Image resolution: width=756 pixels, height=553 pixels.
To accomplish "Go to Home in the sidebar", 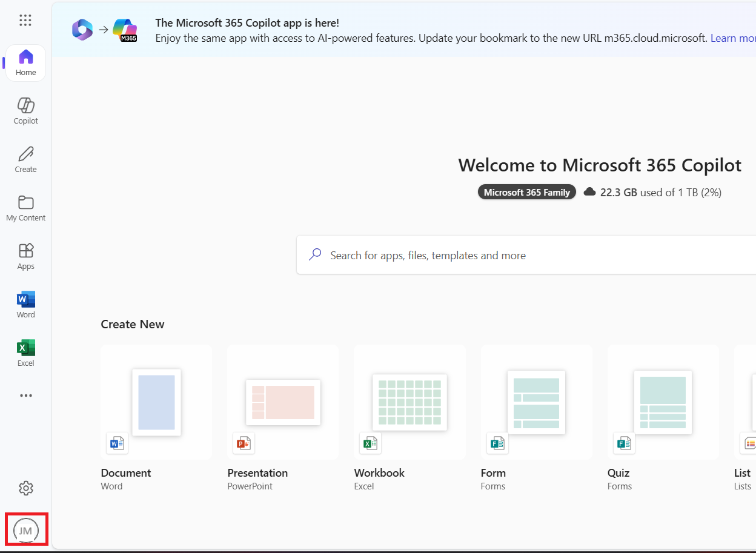I will pos(26,63).
